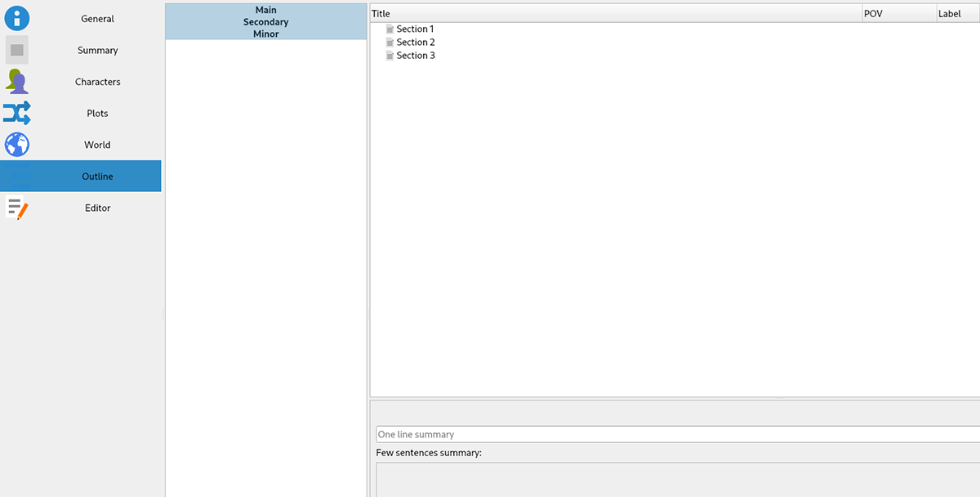This screenshot has height=497, width=980.
Task: Click the Characters people icon
Action: click(17, 82)
